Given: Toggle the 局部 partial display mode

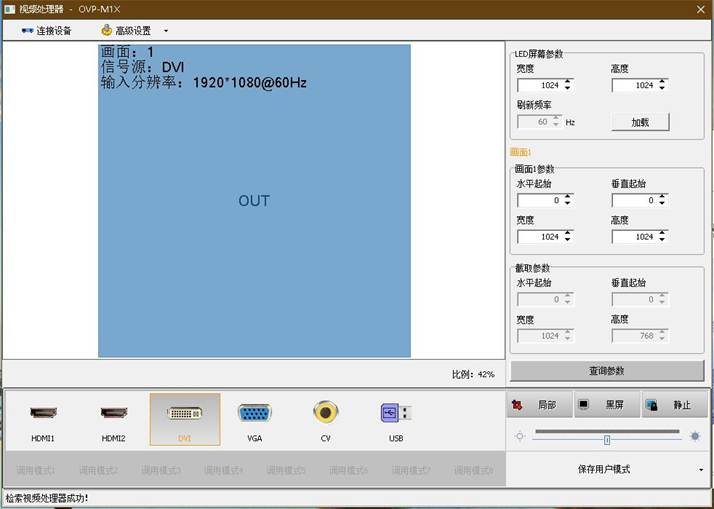Looking at the screenshot, I should (538, 405).
